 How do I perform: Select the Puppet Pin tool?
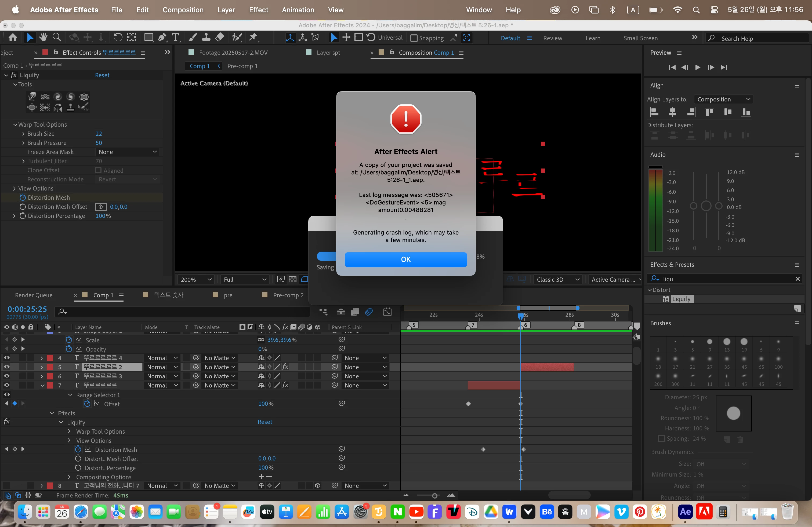[x=253, y=38]
